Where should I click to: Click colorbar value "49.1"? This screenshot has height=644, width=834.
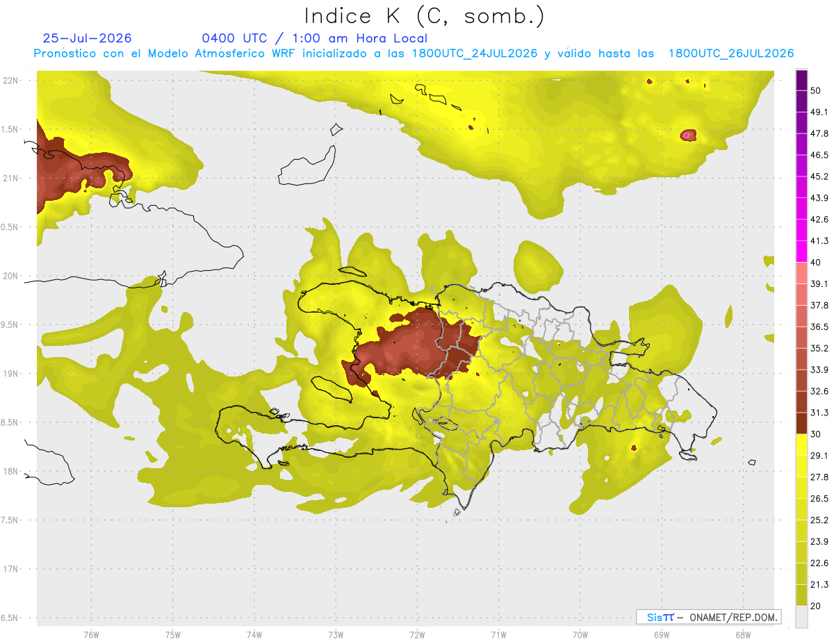(x=819, y=113)
